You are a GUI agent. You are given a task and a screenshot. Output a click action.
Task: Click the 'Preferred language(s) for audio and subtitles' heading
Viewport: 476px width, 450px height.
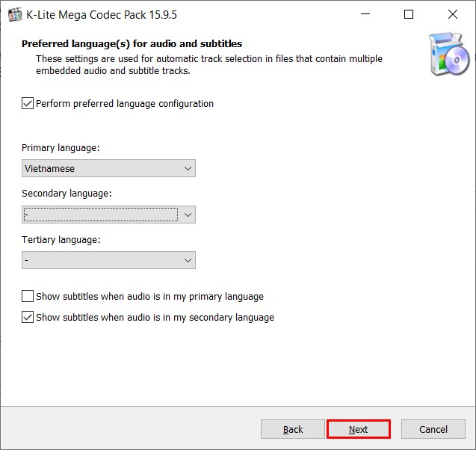pos(132,43)
